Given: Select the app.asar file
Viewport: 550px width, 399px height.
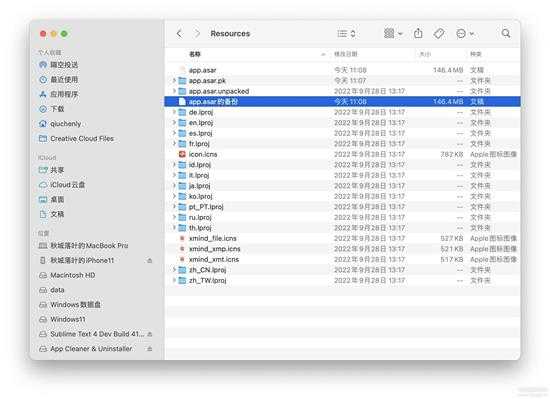Looking at the screenshot, I should (342, 70).
